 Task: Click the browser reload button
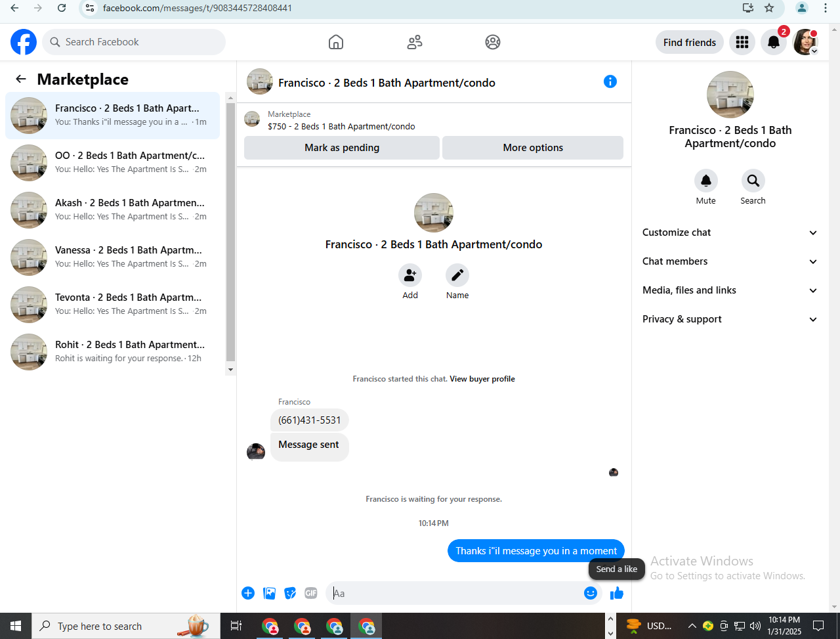click(62, 8)
